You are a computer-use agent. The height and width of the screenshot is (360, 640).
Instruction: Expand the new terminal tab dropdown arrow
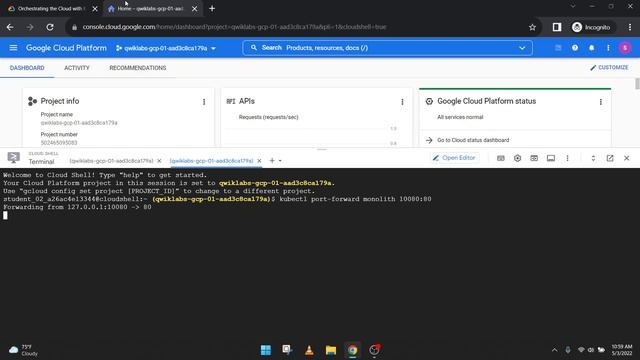[280, 161]
